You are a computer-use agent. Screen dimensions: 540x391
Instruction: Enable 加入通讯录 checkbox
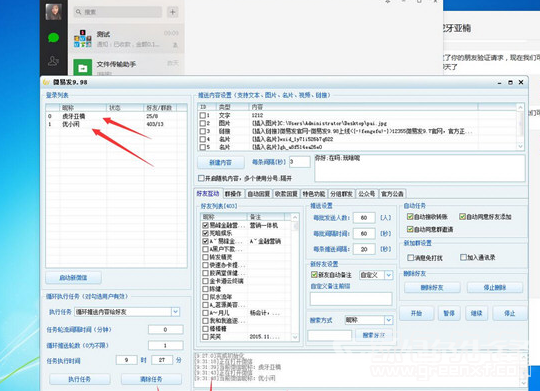coord(463,257)
